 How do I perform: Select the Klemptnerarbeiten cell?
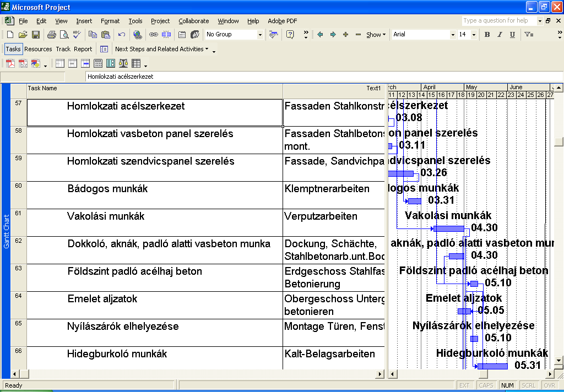333,195
